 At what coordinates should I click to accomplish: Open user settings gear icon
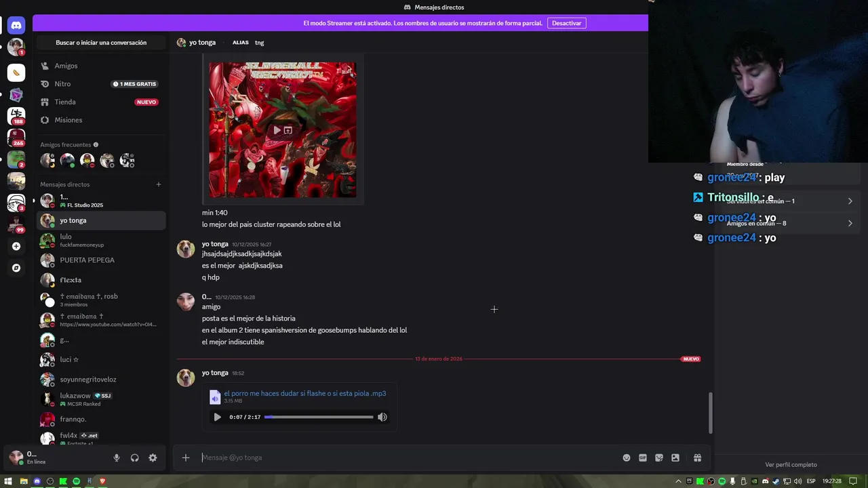click(x=153, y=457)
